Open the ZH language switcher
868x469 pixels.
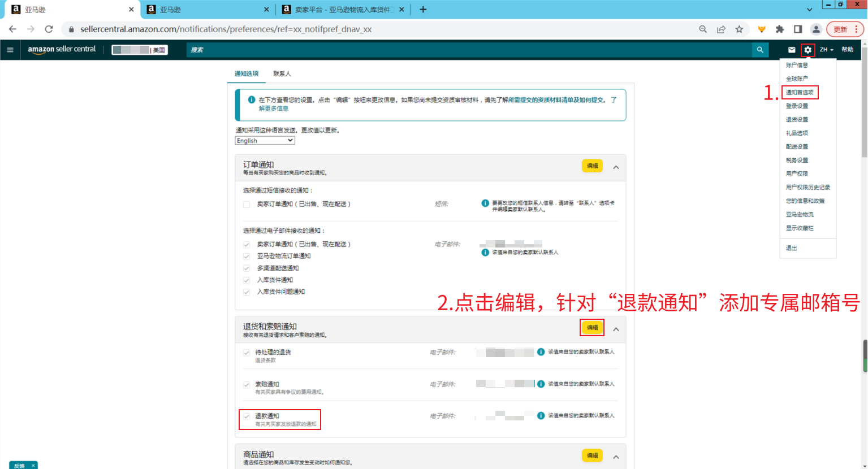click(x=826, y=50)
